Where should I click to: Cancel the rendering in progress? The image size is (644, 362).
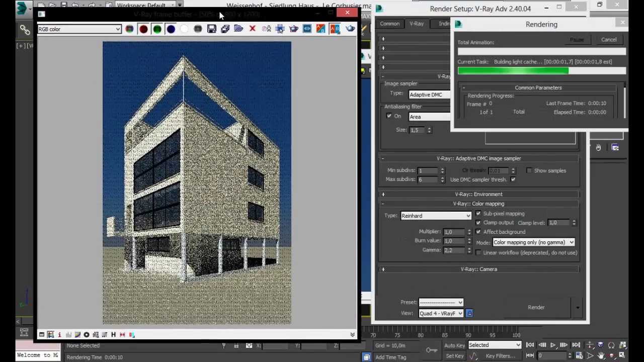pos(609,40)
